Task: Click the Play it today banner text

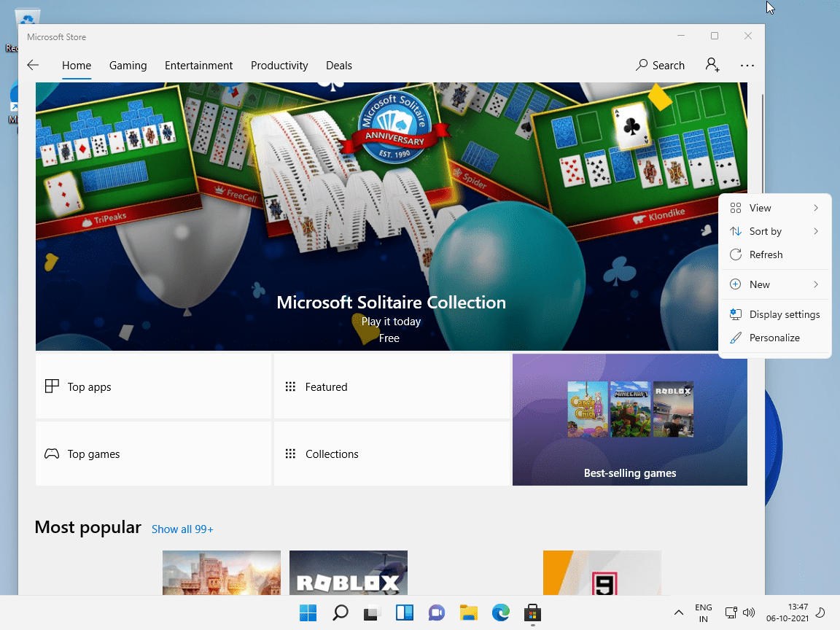Action: coord(391,322)
